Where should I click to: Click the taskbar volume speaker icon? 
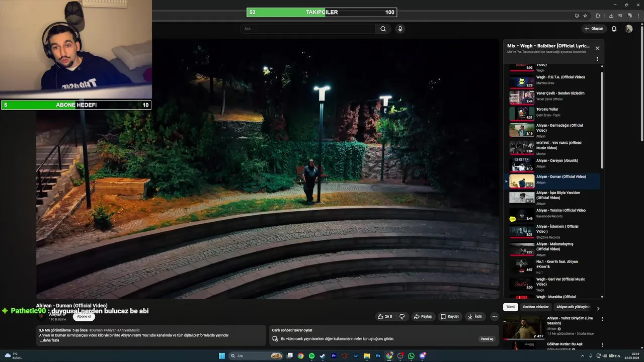pyautogui.click(x=604, y=356)
